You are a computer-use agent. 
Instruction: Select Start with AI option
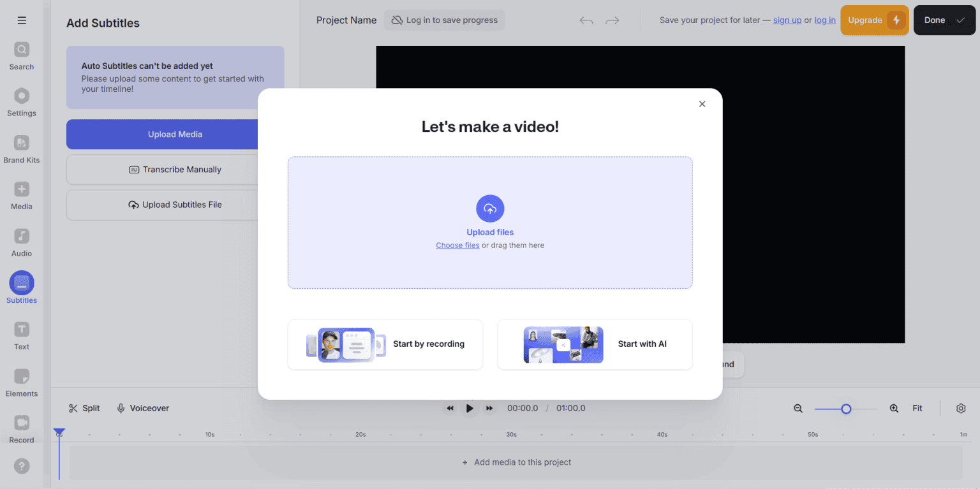(x=595, y=344)
